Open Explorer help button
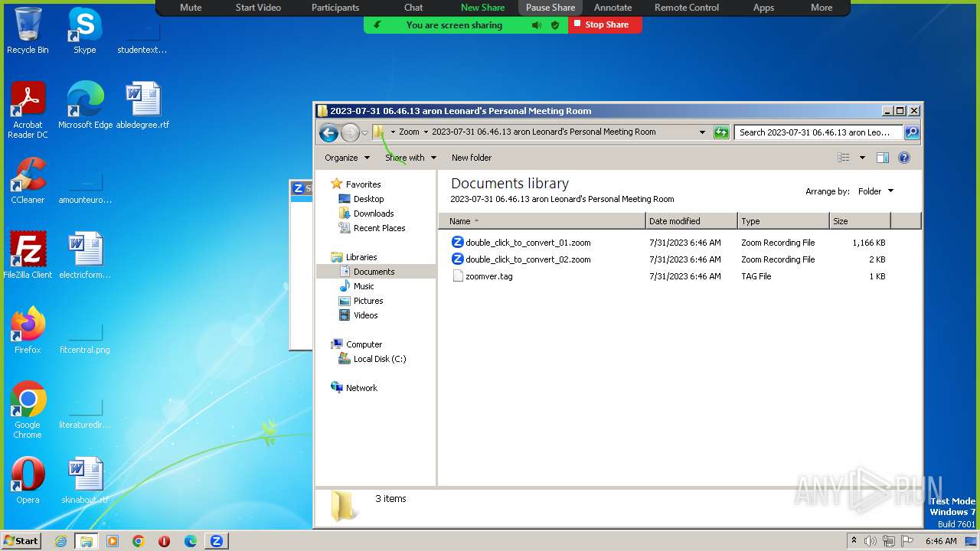Viewport: 980px width, 551px height. click(x=903, y=158)
